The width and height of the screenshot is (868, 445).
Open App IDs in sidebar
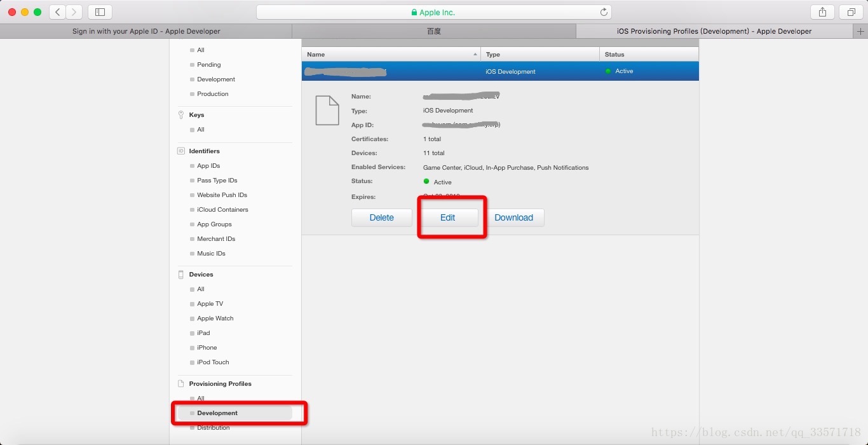[208, 166]
